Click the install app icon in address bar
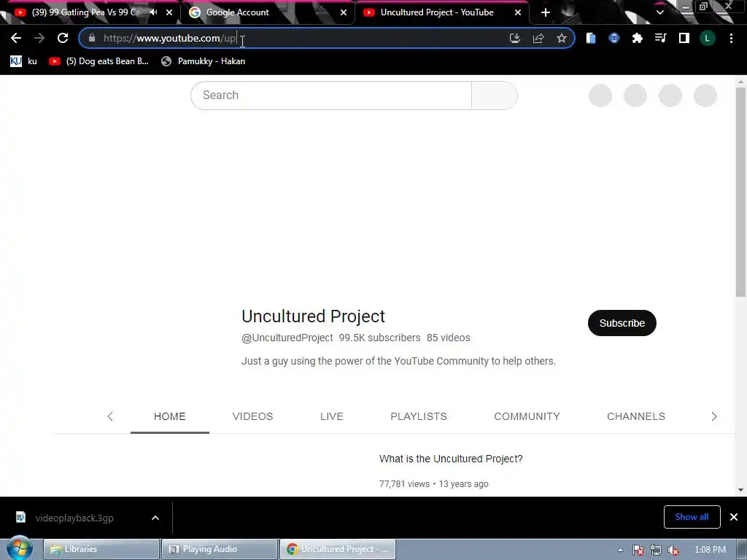The image size is (747, 560). point(514,38)
